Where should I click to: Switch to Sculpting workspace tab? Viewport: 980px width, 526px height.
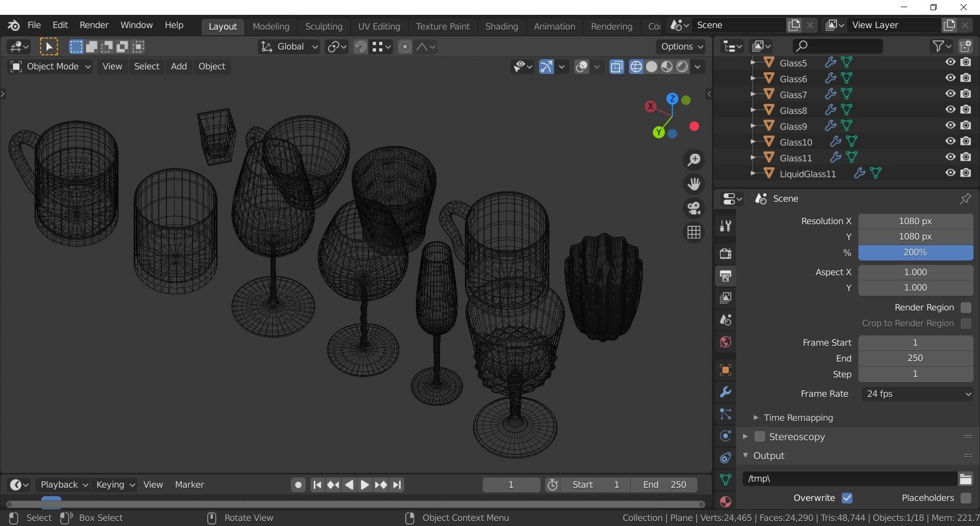[324, 27]
